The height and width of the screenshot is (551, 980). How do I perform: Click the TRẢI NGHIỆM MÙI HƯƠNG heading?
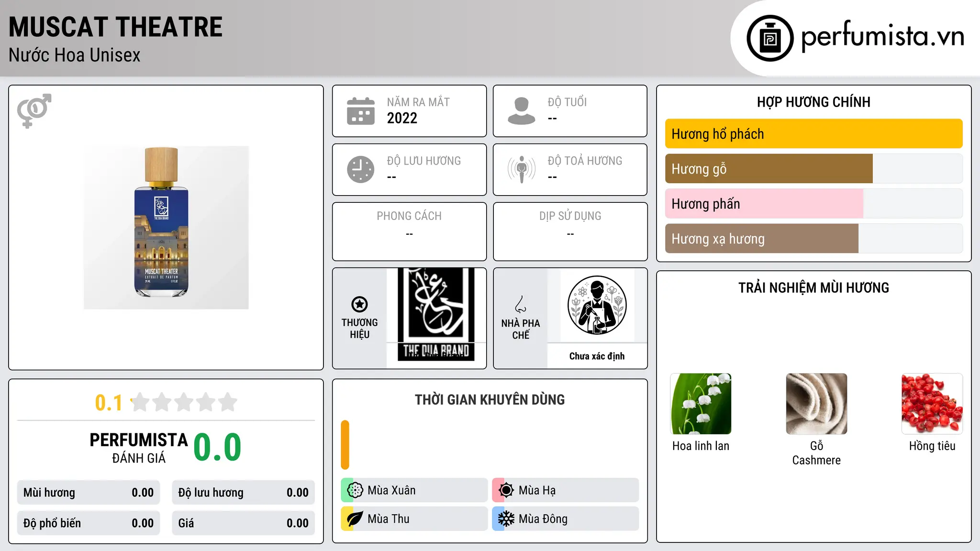(813, 287)
